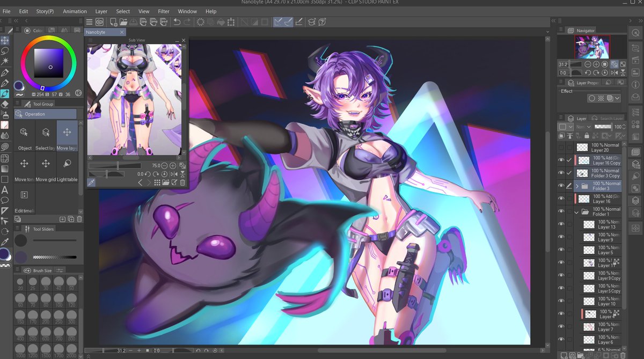Image resolution: width=644 pixels, height=359 pixels.
Task: Click New raster layer icon at Layer panel bottom
Action: click(x=563, y=355)
